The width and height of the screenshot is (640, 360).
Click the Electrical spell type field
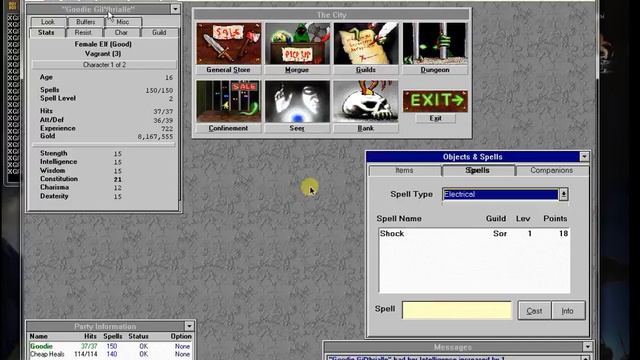click(500, 194)
